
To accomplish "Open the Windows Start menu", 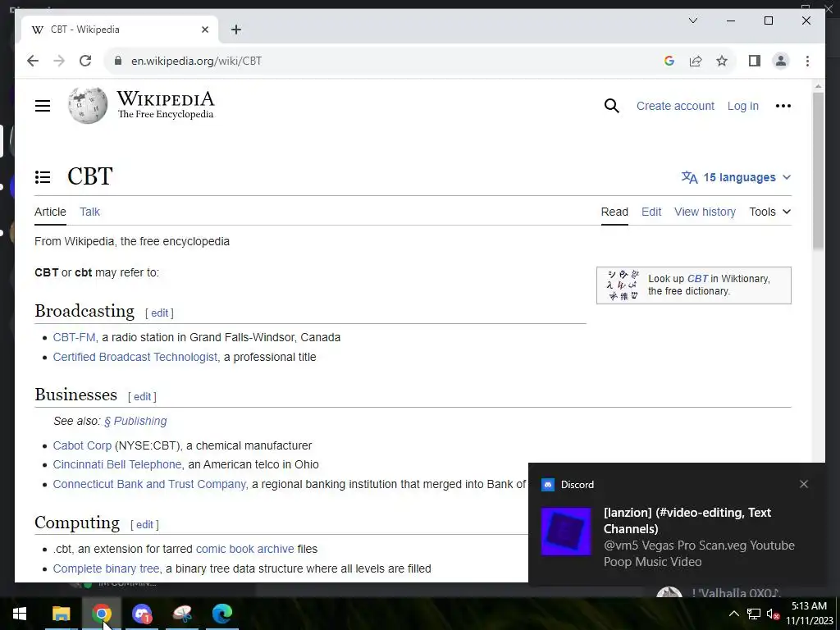I will 20,614.
